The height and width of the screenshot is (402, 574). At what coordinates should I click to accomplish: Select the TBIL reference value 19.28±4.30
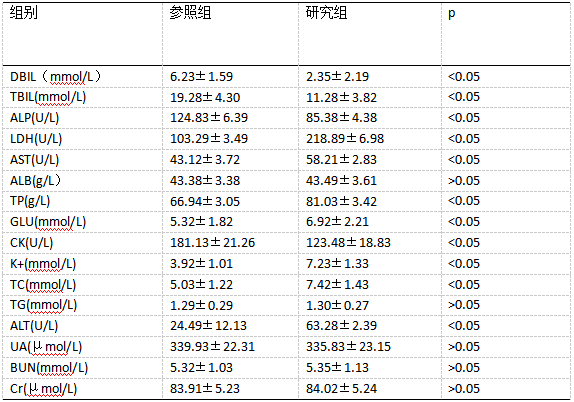(205, 98)
